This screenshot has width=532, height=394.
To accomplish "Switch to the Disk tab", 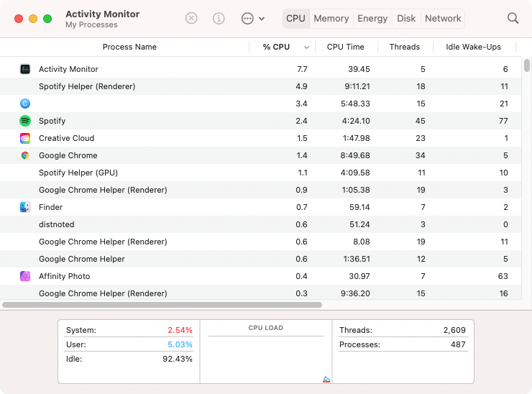I will tap(406, 18).
